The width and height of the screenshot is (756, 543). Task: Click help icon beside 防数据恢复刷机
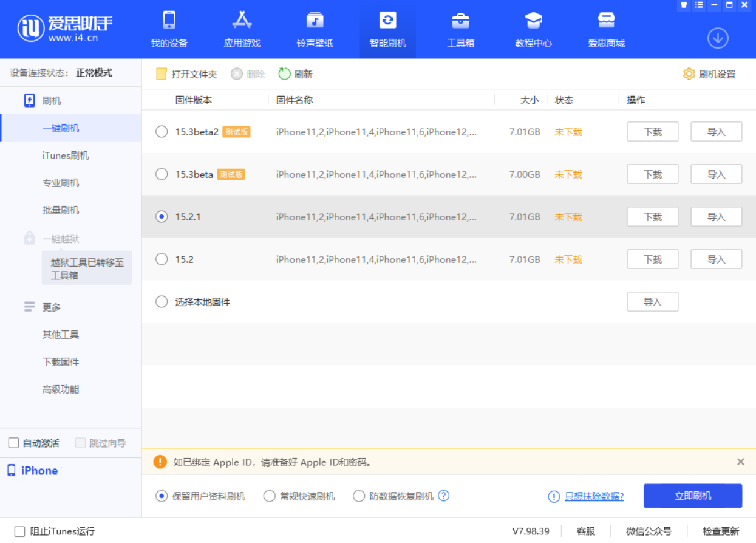[x=444, y=496]
